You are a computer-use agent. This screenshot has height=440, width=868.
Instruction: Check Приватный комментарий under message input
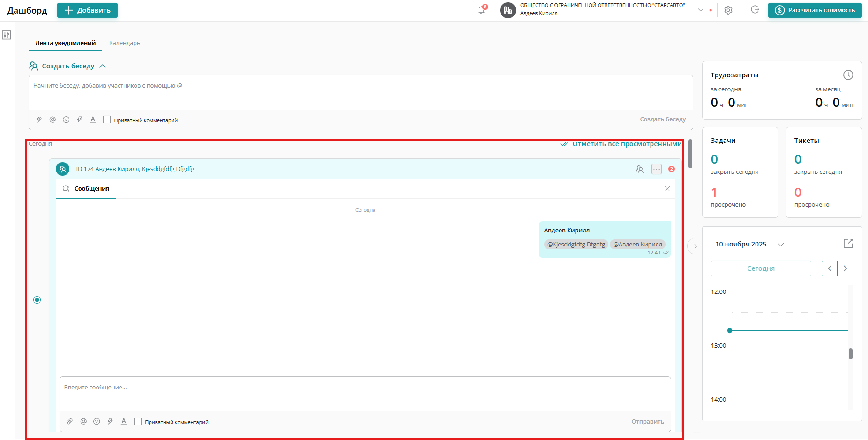138,422
